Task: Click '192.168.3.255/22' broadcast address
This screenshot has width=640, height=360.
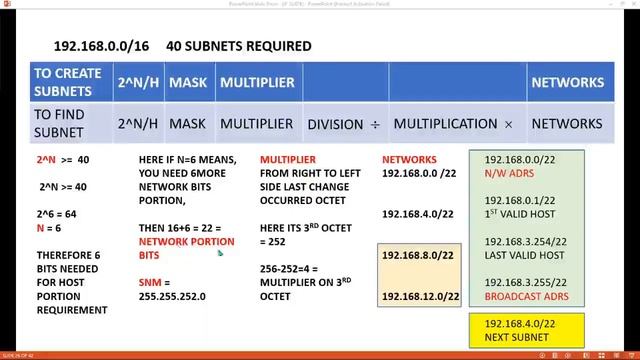Action: [x=526, y=282]
